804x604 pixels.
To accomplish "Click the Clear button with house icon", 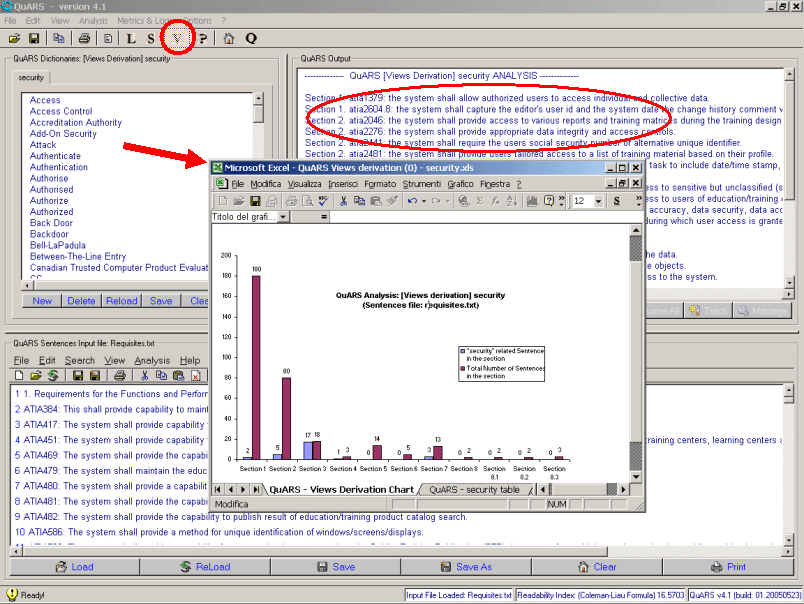I will [x=597, y=567].
